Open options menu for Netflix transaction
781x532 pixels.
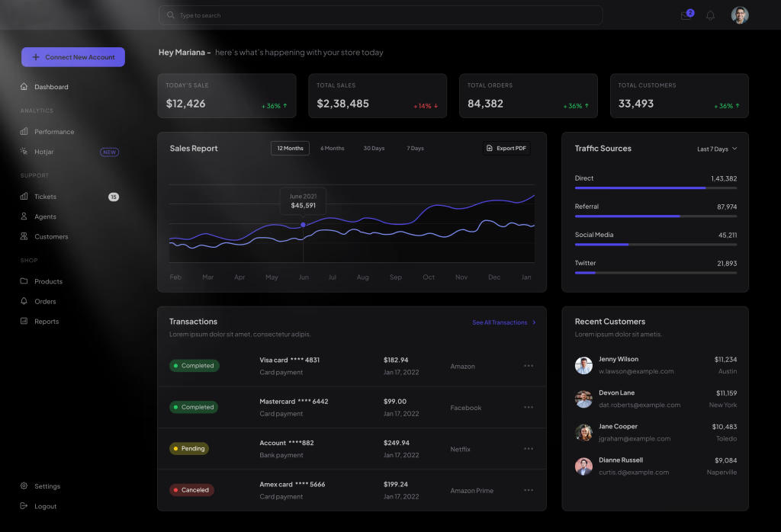(528, 449)
